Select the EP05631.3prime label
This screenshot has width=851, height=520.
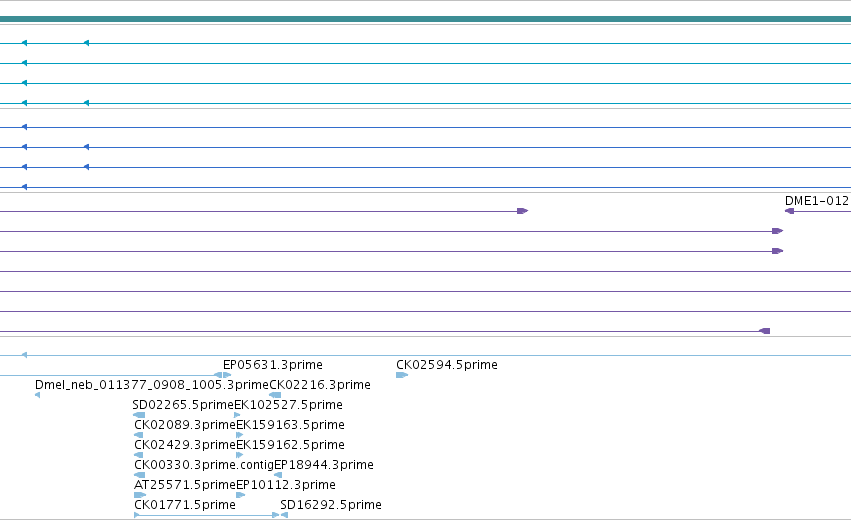click(272, 365)
